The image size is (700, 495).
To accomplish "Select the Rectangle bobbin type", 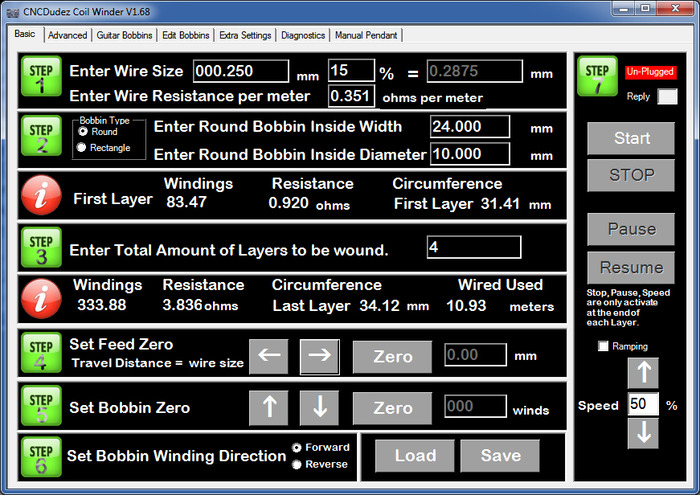I will [81, 147].
